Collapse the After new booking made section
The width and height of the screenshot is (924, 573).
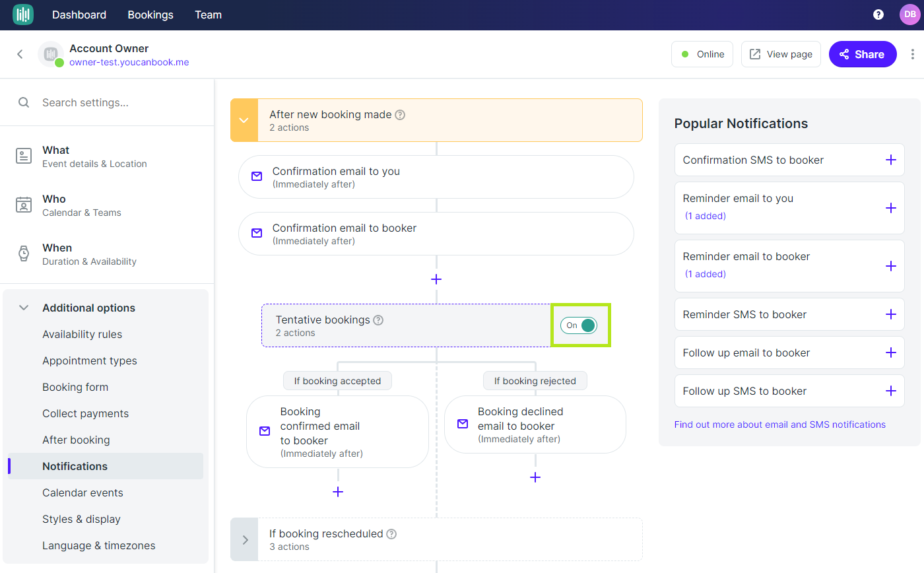[244, 120]
